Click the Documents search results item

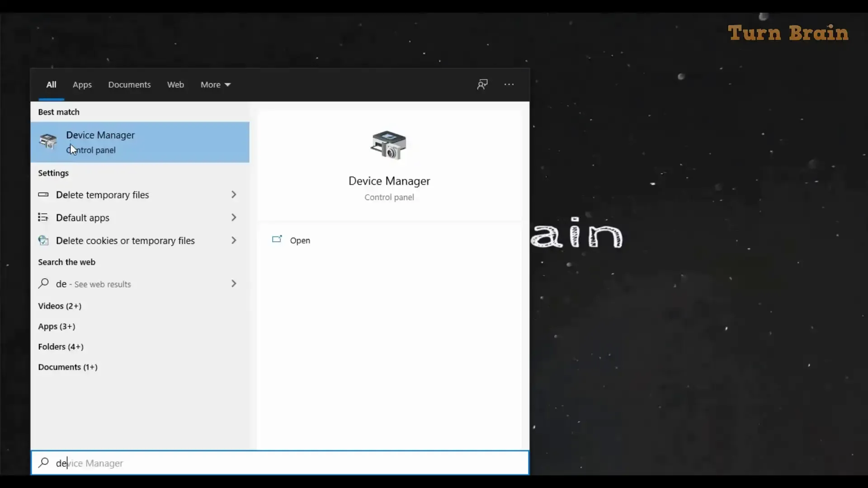pyautogui.click(x=67, y=366)
